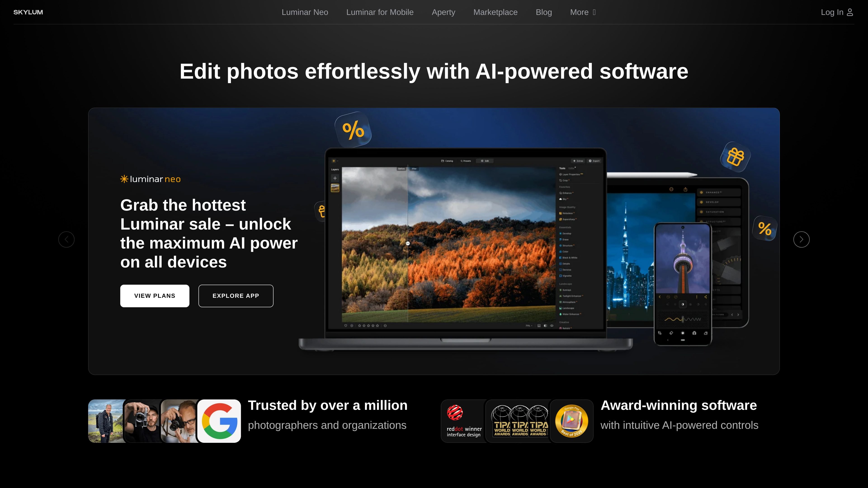Click the VIEW PLANS button

pos(155,296)
